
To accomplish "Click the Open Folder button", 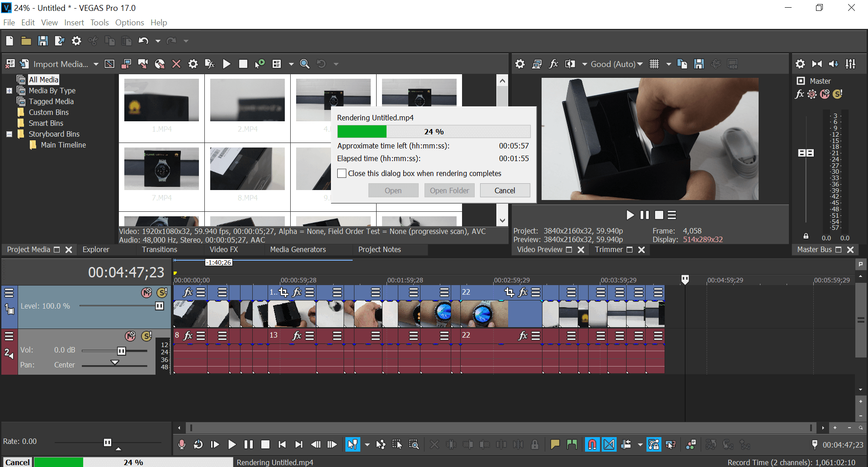I will [449, 191].
